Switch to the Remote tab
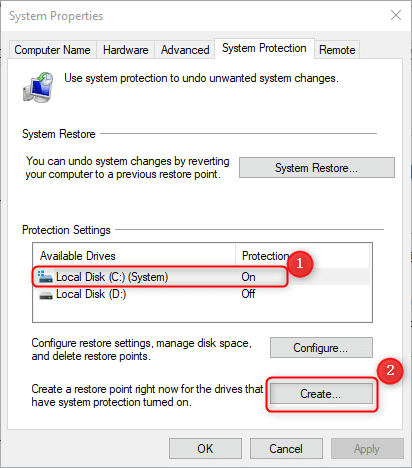This screenshot has height=468, width=412. (337, 50)
